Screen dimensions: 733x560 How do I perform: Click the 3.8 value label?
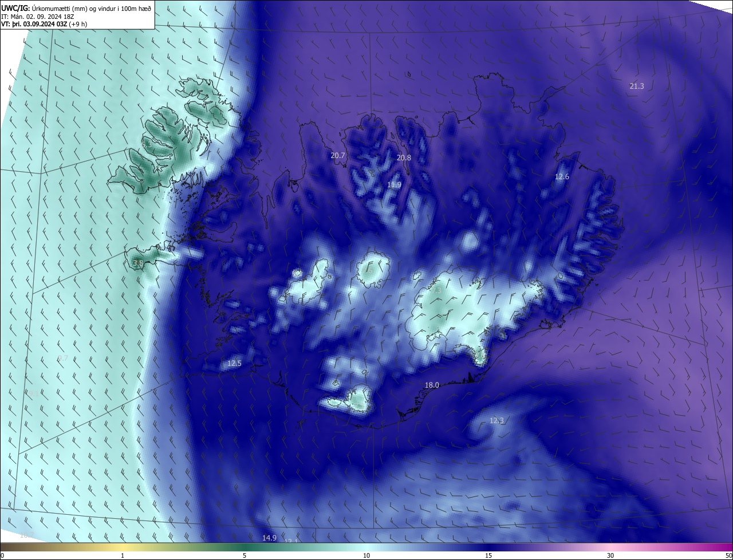click(137, 263)
